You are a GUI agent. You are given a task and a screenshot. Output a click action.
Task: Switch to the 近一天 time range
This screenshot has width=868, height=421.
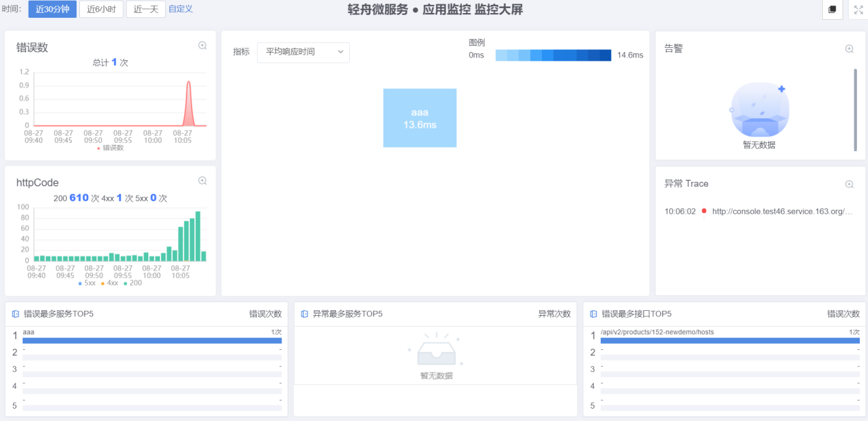tap(146, 10)
